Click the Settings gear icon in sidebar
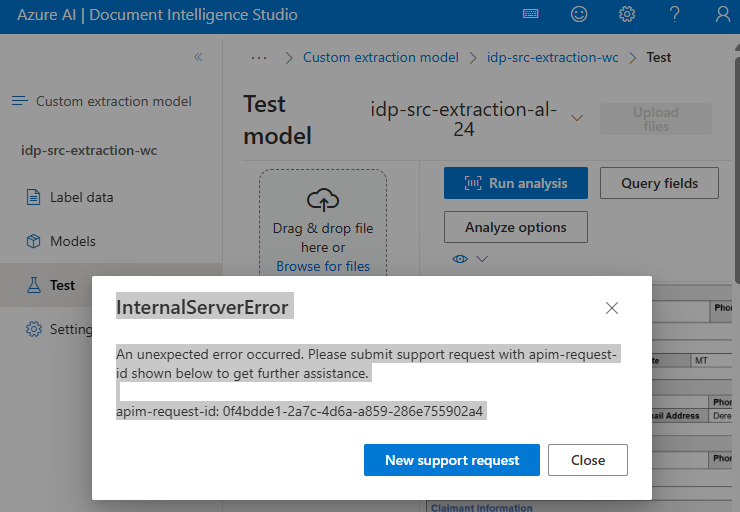The height and width of the screenshot is (512, 740). 34,329
